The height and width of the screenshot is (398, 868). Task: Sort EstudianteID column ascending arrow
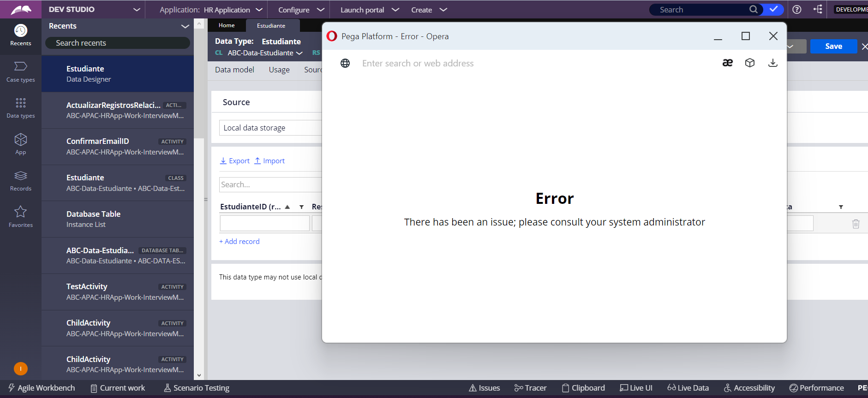point(287,207)
